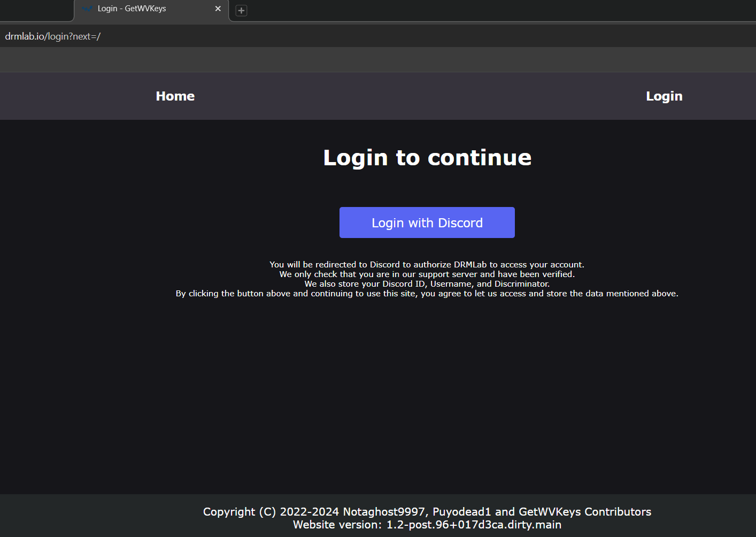Open the Home navigation link
The height and width of the screenshot is (537, 756).
click(x=175, y=96)
